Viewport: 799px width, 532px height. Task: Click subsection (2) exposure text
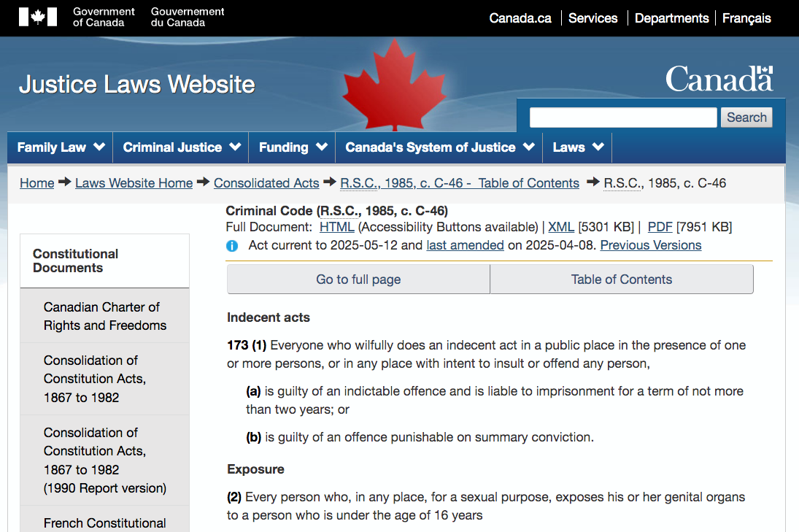tap(486, 506)
